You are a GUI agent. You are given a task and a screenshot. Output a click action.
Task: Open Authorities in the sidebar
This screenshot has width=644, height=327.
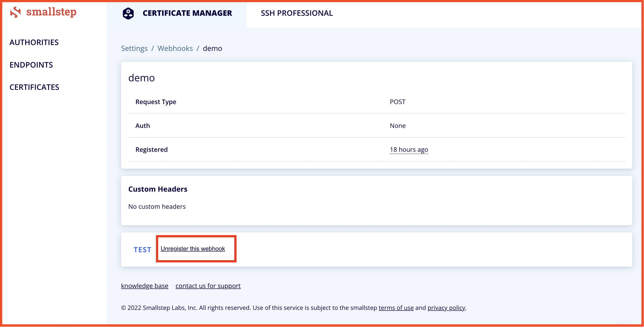coord(34,42)
